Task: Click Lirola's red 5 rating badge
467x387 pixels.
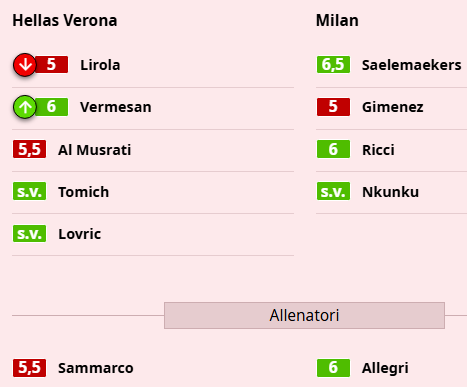Action: tap(51, 64)
